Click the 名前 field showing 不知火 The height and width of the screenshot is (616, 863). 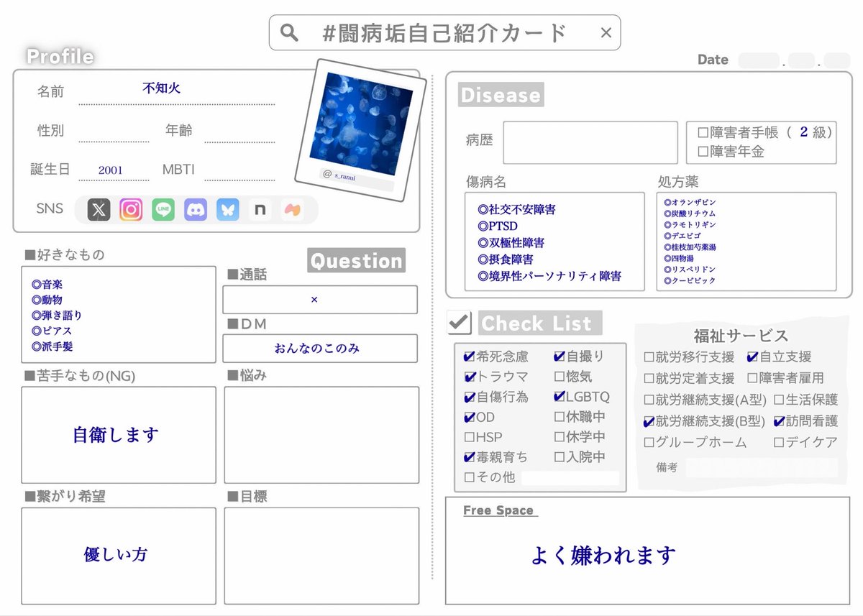coord(176,91)
